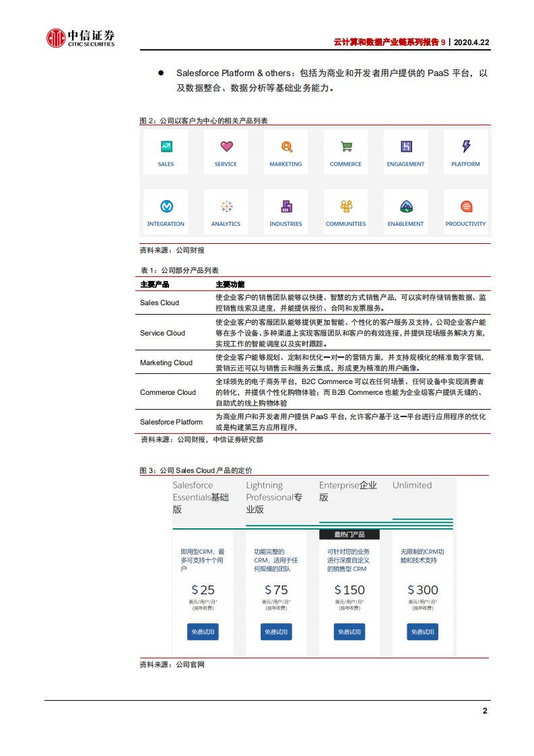
Task: Click the Salesforce Platform table cell
Action: 171,422
